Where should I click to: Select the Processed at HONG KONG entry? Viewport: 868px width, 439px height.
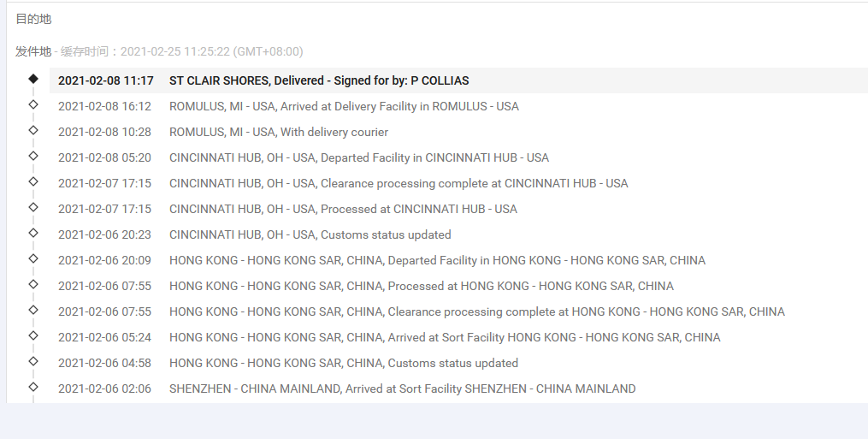click(x=422, y=286)
